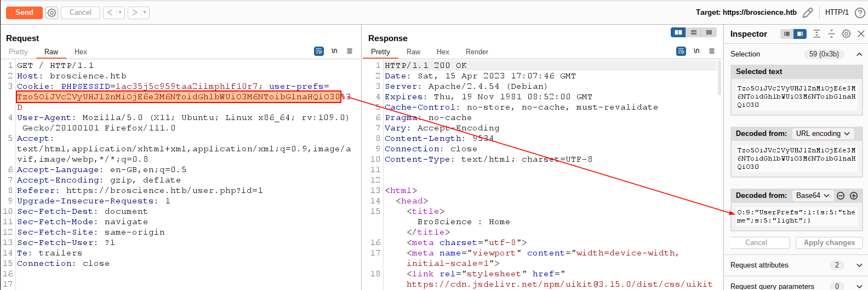The image size is (868, 290).
Task: Open the Render tab in Response
Action: (x=477, y=52)
